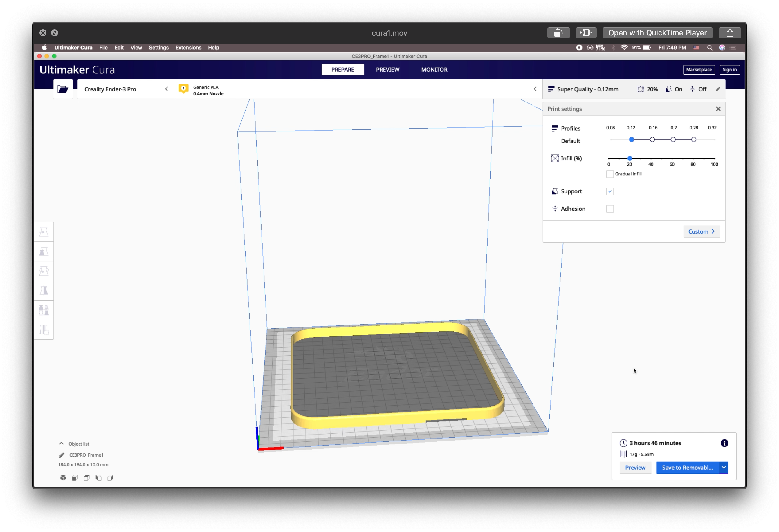
Task: Click the infill slider handle at 20
Action: tap(630, 158)
